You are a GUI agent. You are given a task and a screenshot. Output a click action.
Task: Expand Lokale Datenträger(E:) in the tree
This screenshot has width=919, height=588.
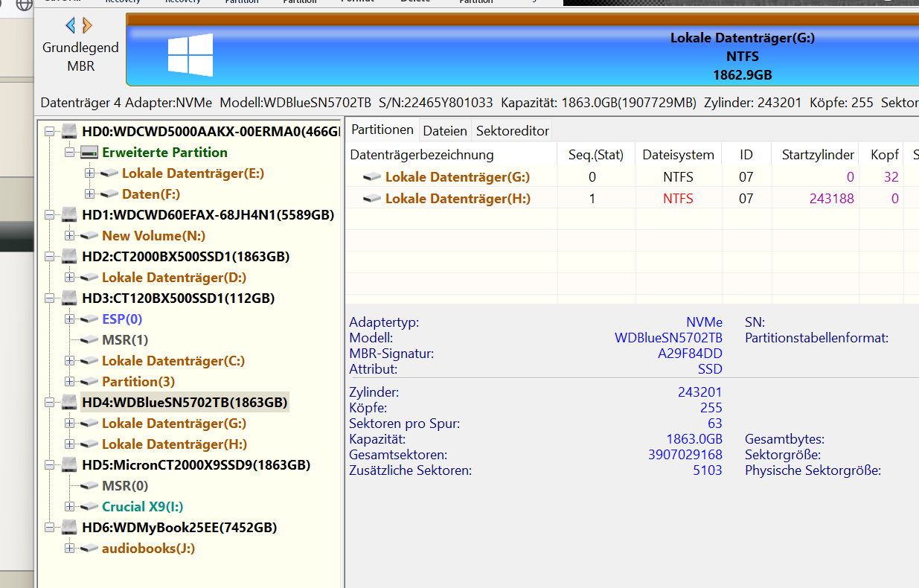click(90, 173)
